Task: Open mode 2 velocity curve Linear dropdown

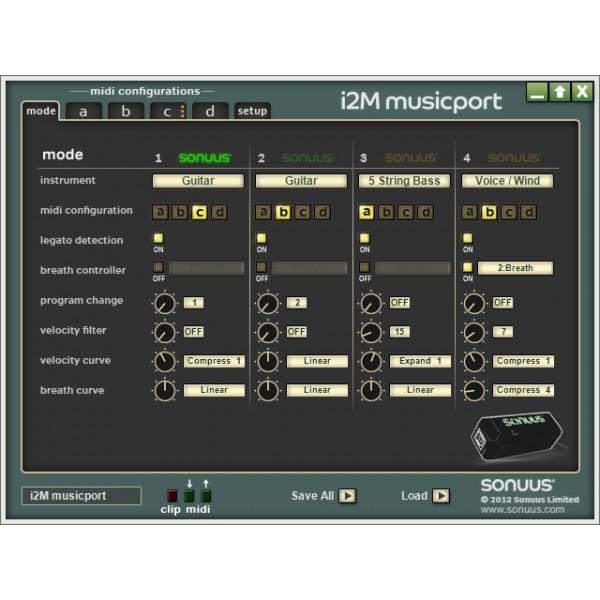Action: (317, 361)
